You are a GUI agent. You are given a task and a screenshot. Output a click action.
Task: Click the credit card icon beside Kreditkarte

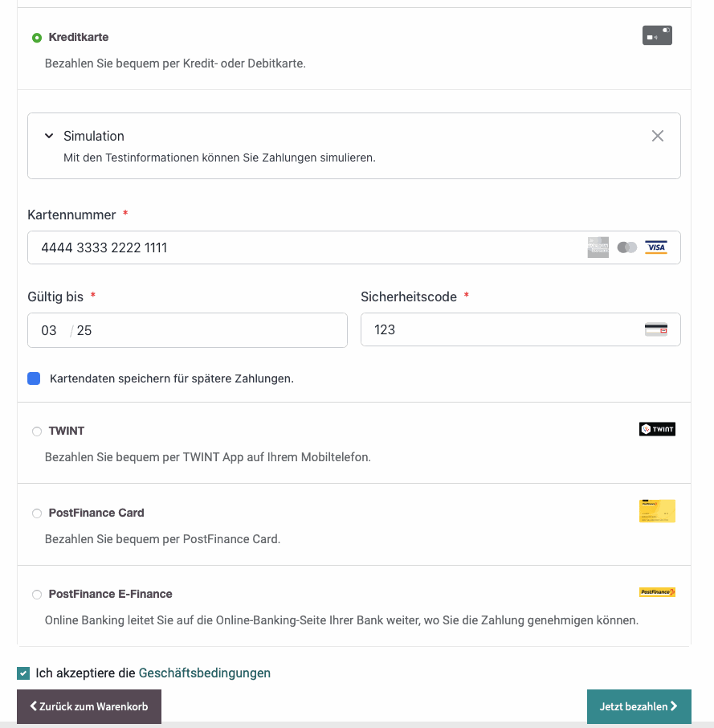click(x=657, y=35)
